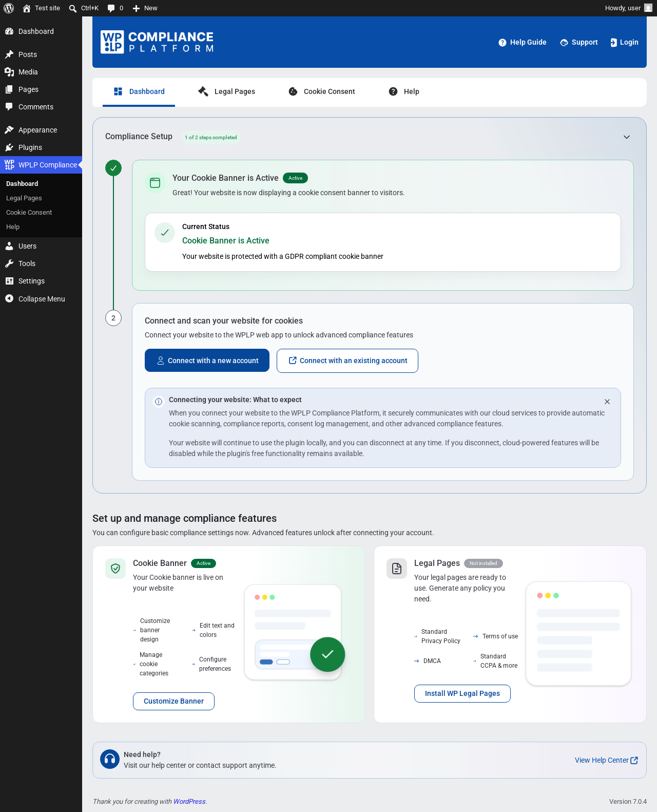This screenshot has height=812, width=657.
Task: Click Standard Privacy Policy item
Action: point(437,636)
